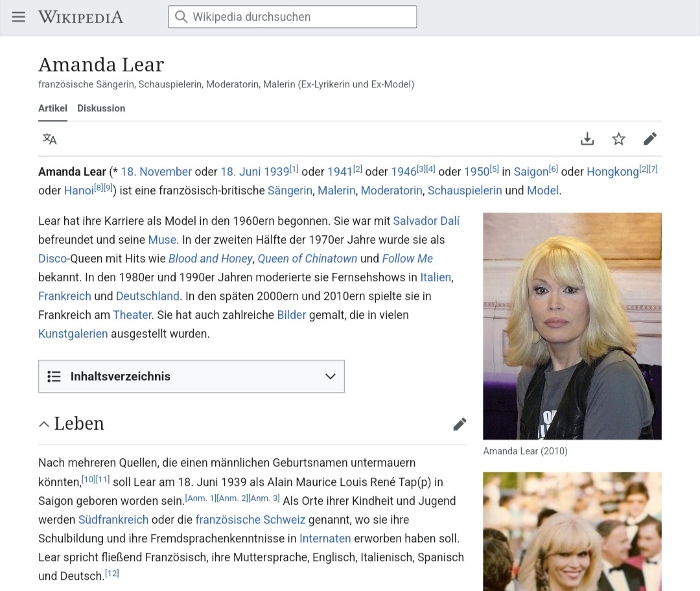Open the language selection icon
Image resolution: width=700 pixels, height=591 pixels.
pyautogui.click(x=50, y=139)
